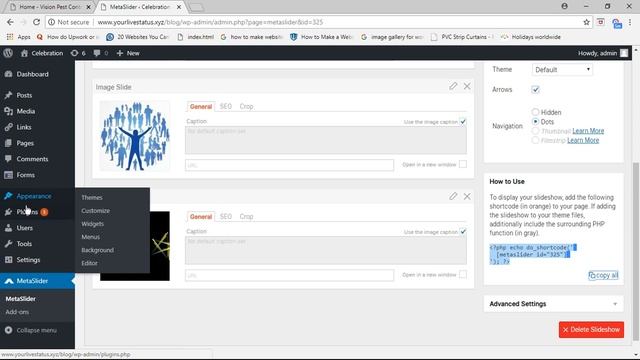The image size is (640, 360).
Task: Open Filmstrip Learn More link
Action: click(x=583, y=140)
